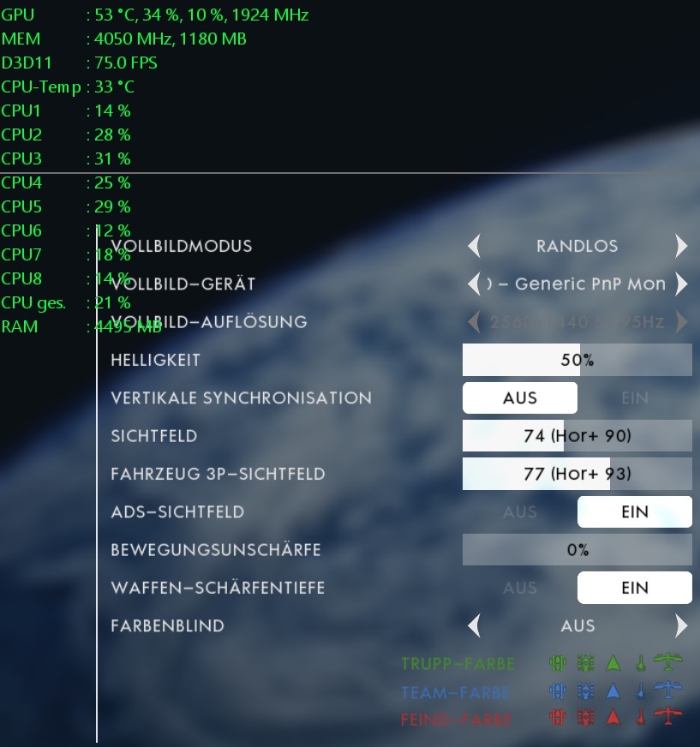Click red armored vehicle icon in Feind-Farbe row
Image resolution: width=700 pixels, height=747 pixels.
click(586, 717)
